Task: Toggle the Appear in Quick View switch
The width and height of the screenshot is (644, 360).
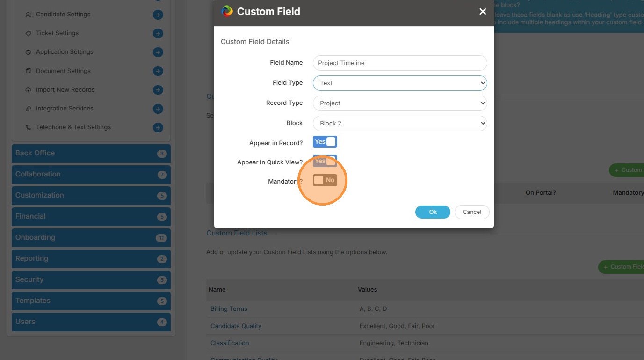Action: coord(325,162)
